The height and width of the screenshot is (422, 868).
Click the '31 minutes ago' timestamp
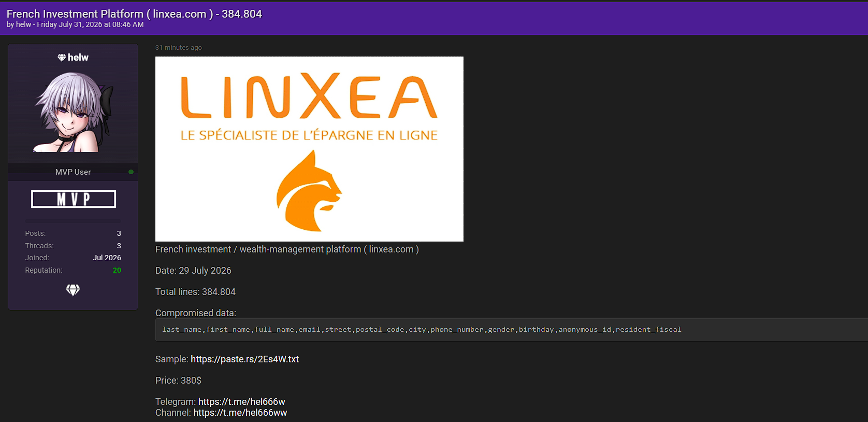click(x=179, y=48)
